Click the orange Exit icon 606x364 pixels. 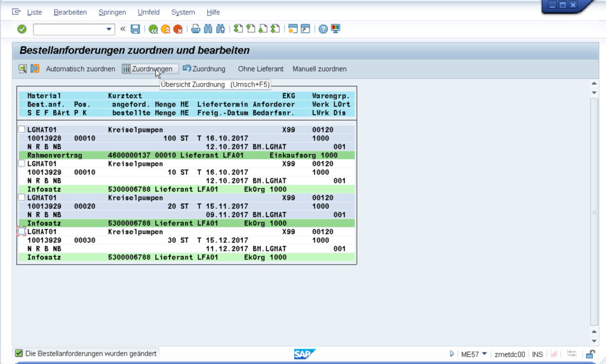click(x=166, y=29)
